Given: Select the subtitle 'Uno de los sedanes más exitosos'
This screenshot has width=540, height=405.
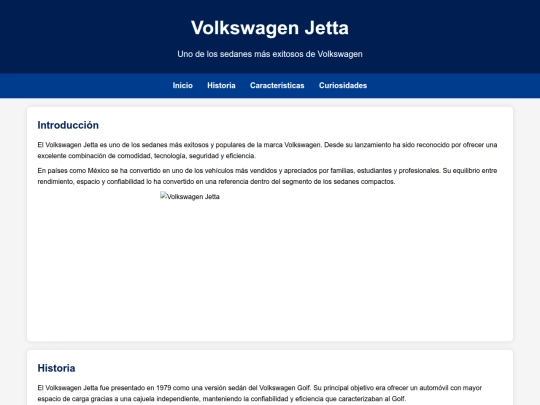Looking at the screenshot, I should [270, 54].
